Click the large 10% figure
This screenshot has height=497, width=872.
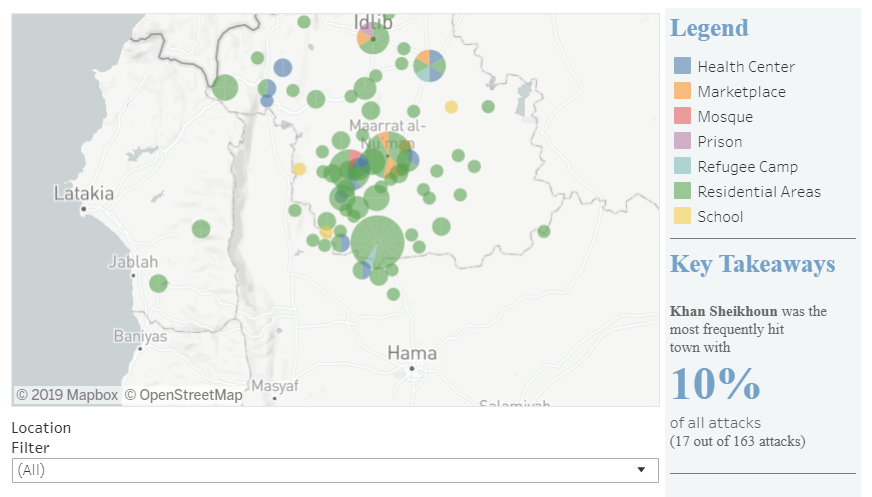[x=715, y=384]
